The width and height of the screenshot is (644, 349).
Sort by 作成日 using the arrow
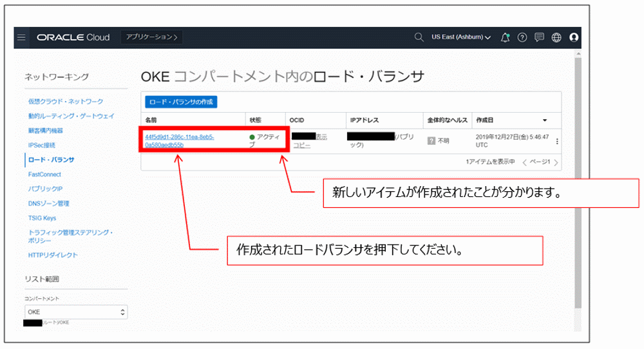pos(545,120)
